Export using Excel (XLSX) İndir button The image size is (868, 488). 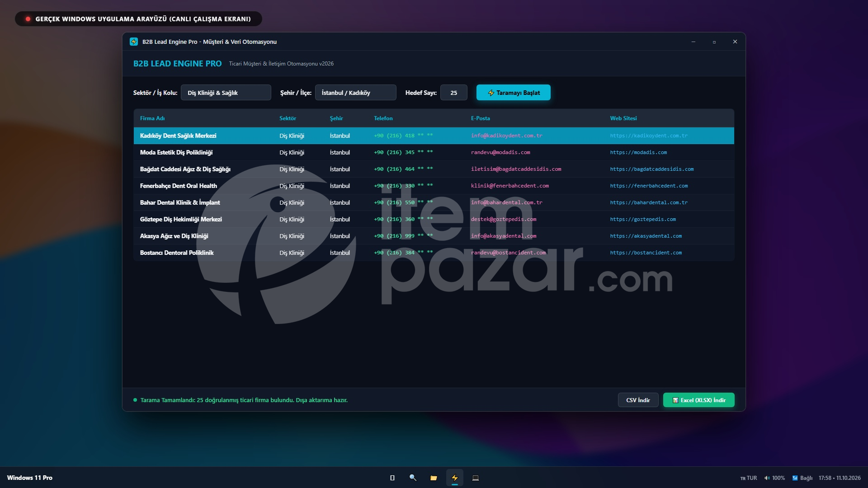[698, 400]
